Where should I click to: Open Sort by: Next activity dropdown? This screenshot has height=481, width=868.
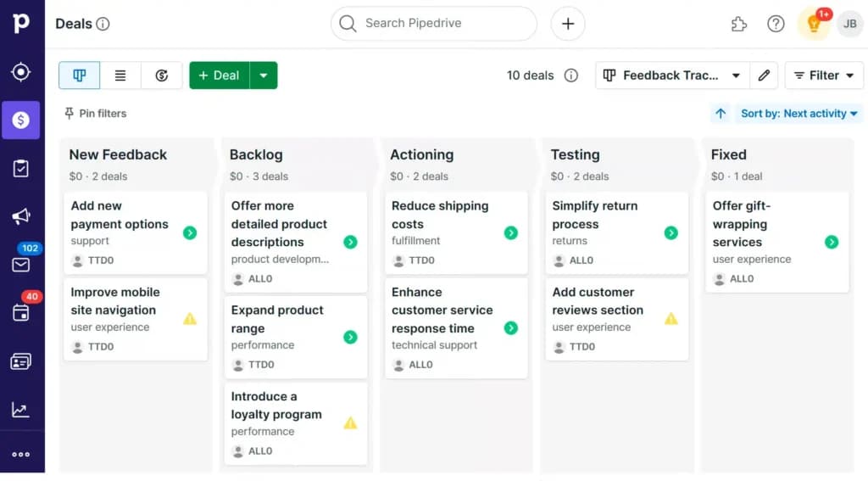click(798, 114)
